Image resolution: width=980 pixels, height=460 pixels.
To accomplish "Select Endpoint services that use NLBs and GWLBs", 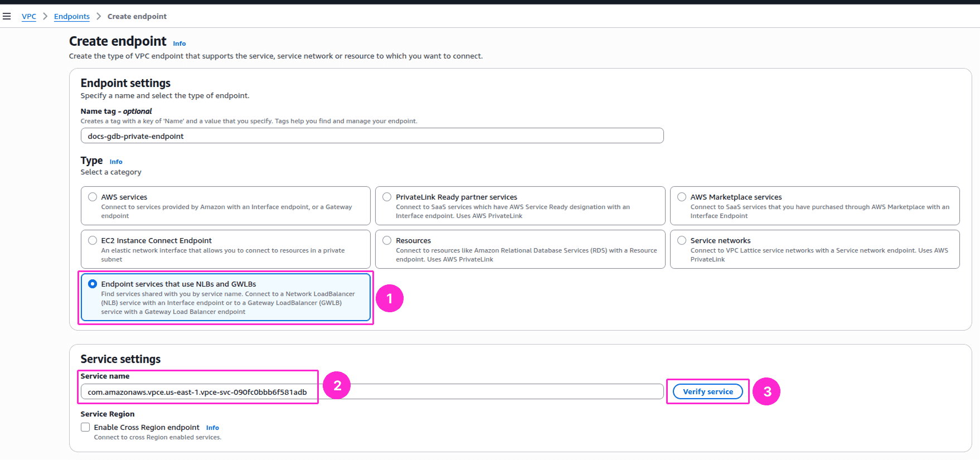I will (93, 284).
